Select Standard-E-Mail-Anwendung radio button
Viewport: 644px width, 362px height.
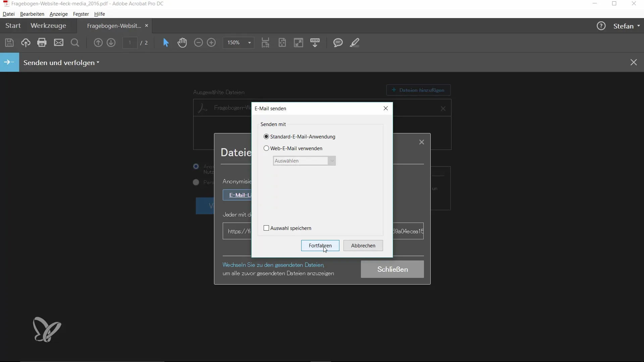point(266,137)
